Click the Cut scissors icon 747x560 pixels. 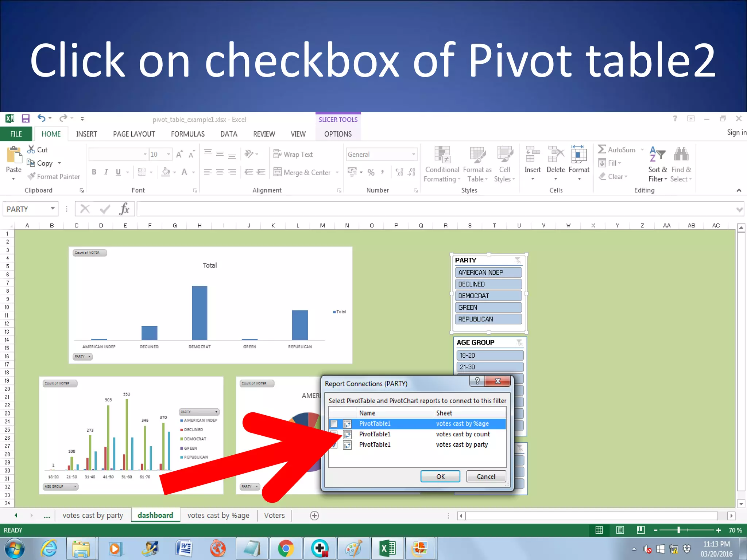click(31, 149)
